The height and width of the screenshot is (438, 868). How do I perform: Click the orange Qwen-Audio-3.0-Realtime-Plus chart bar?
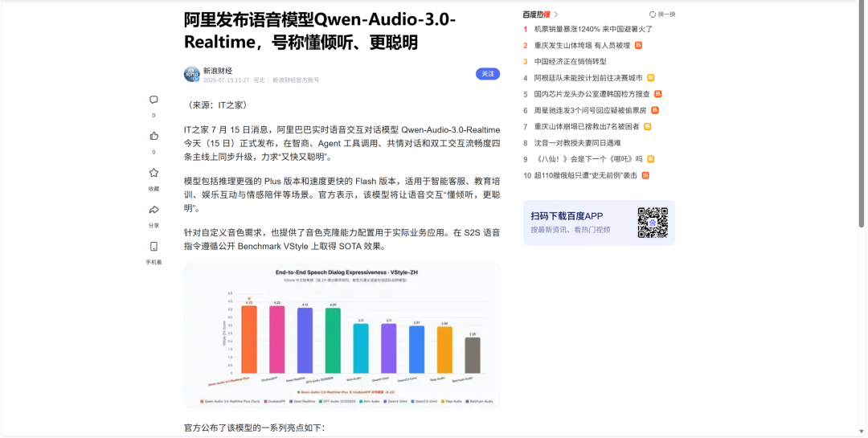tap(249, 339)
